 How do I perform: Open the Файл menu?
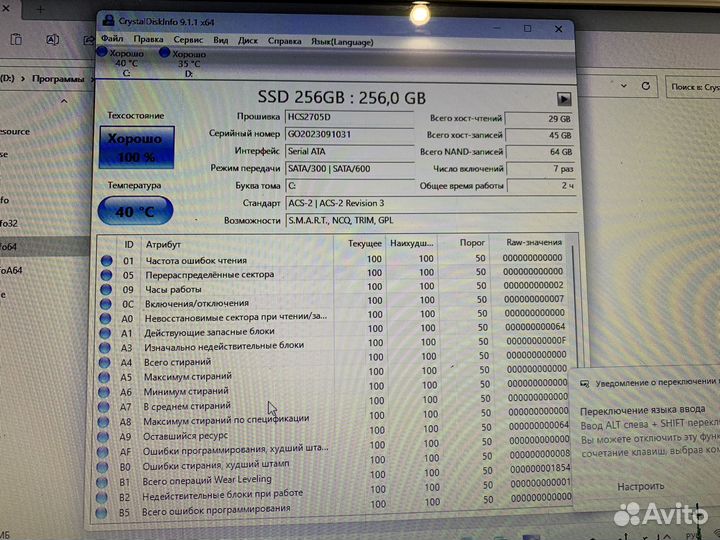112,38
